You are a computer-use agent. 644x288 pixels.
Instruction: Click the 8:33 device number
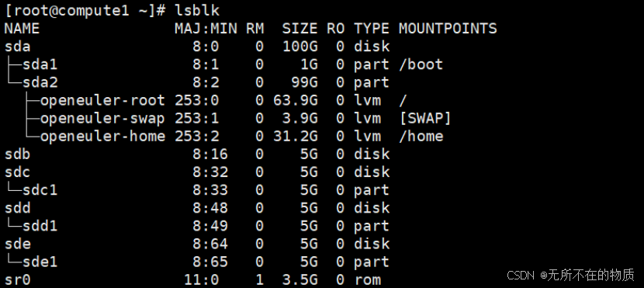click(x=210, y=190)
